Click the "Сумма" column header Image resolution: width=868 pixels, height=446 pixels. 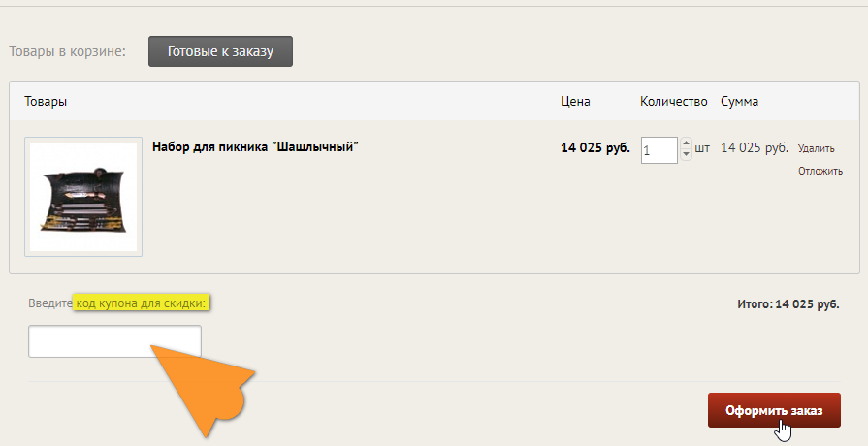740,101
